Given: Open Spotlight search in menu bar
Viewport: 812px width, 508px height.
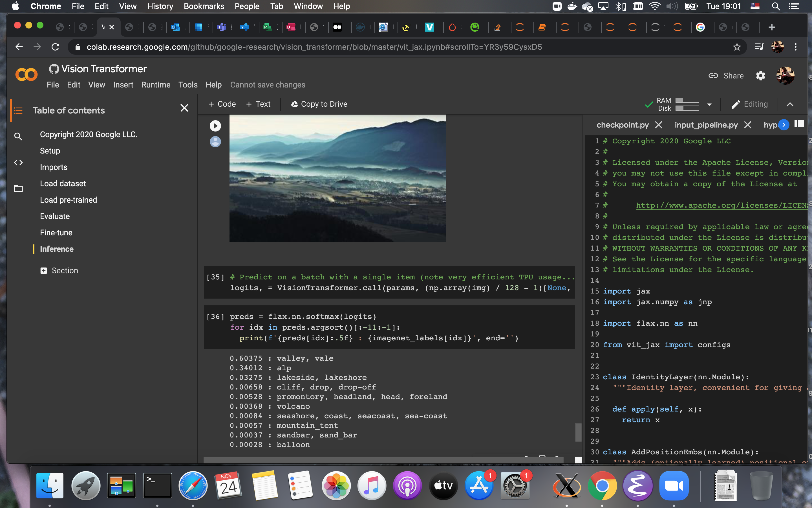Looking at the screenshot, I should (x=775, y=6).
